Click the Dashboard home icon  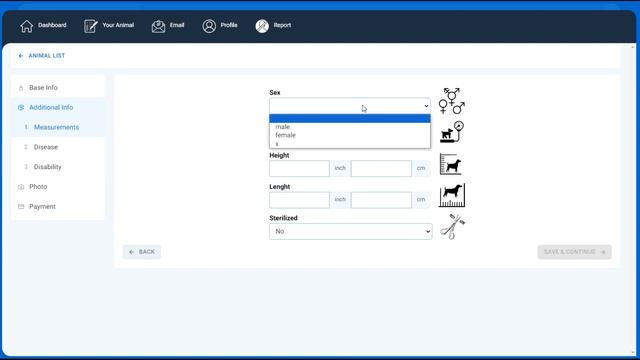27,26
